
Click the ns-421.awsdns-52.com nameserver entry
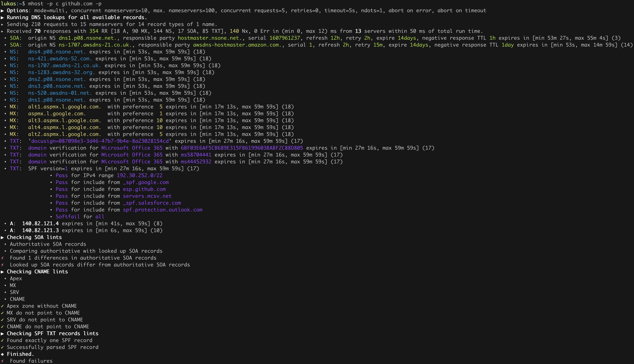pos(60,58)
